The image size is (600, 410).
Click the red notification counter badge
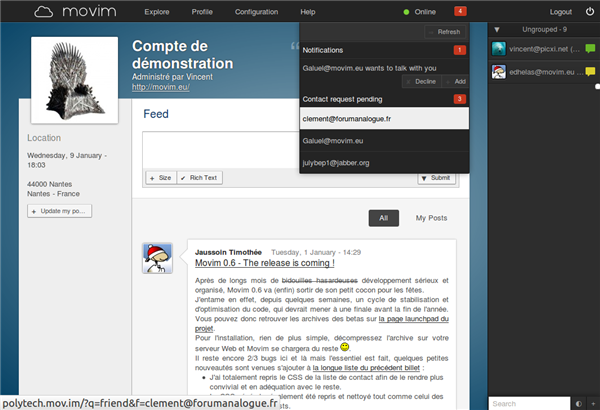point(459,11)
